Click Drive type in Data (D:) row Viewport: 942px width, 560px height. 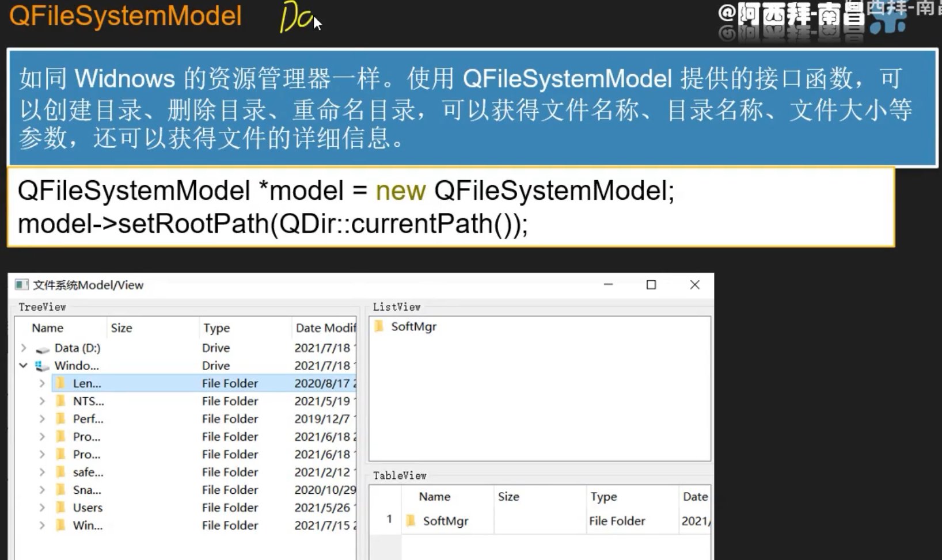216,348
